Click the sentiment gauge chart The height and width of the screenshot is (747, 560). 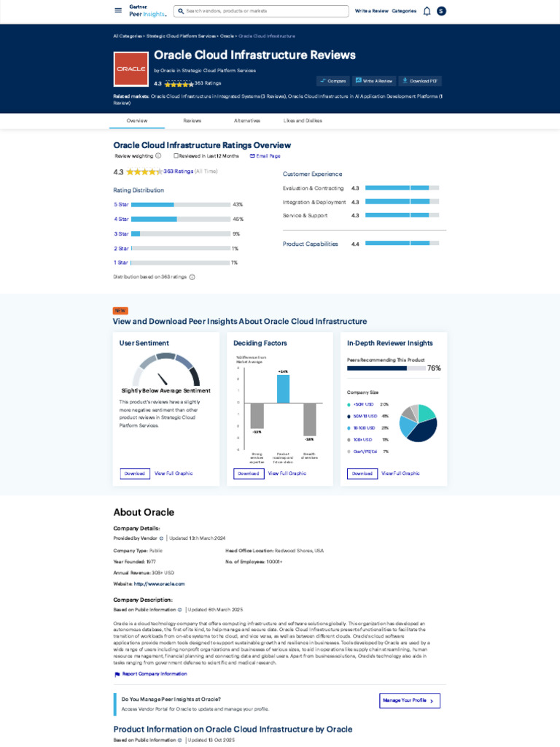(166, 369)
